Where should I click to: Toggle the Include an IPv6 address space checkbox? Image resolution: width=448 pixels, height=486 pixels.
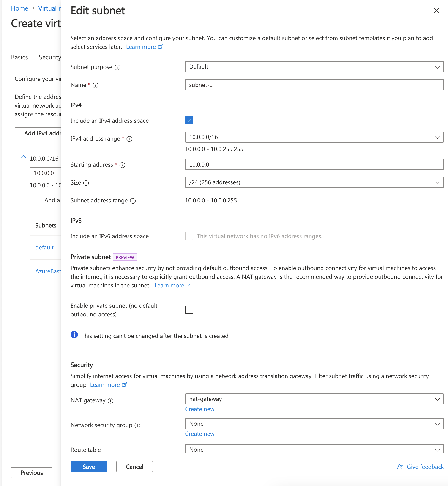click(189, 236)
